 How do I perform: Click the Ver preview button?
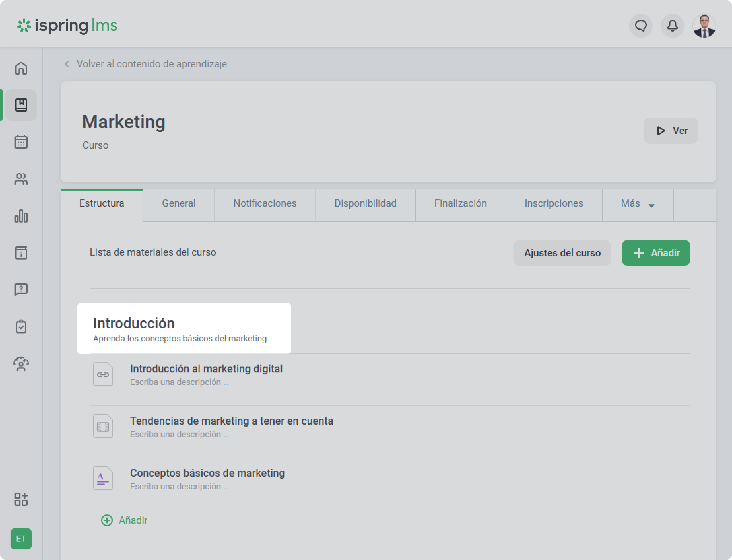(x=670, y=131)
